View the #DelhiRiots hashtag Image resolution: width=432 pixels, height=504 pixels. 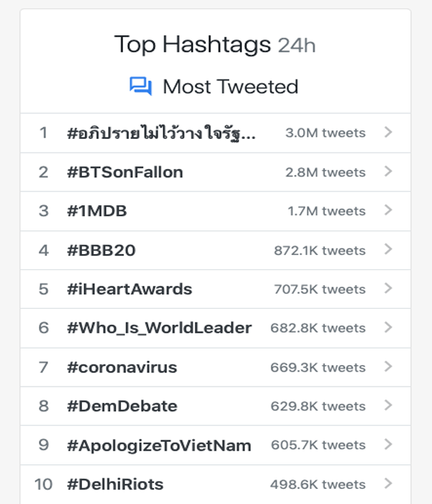point(115,484)
